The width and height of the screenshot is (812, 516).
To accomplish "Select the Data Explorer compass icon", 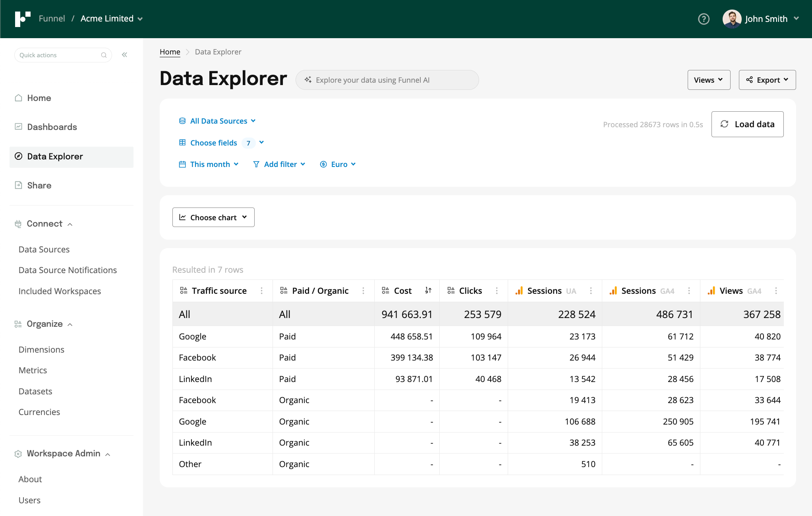I will [x=19, y=156].
